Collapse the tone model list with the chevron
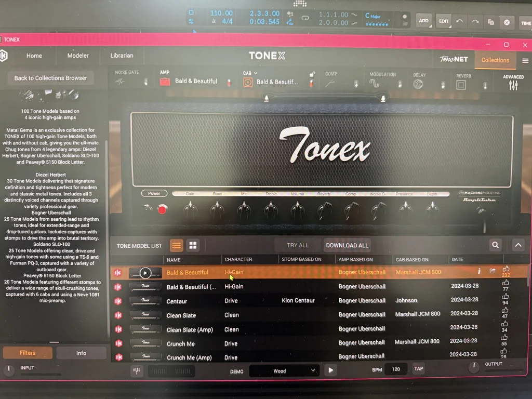Screen dimensions: 532x399 tap(518, 244)
